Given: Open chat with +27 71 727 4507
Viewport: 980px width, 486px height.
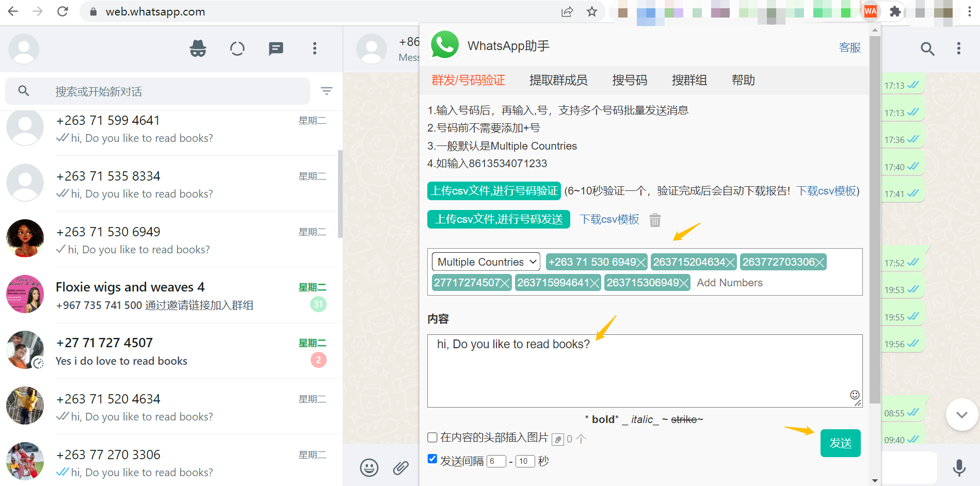Looking at the screenshot, I should pos(171,350).
